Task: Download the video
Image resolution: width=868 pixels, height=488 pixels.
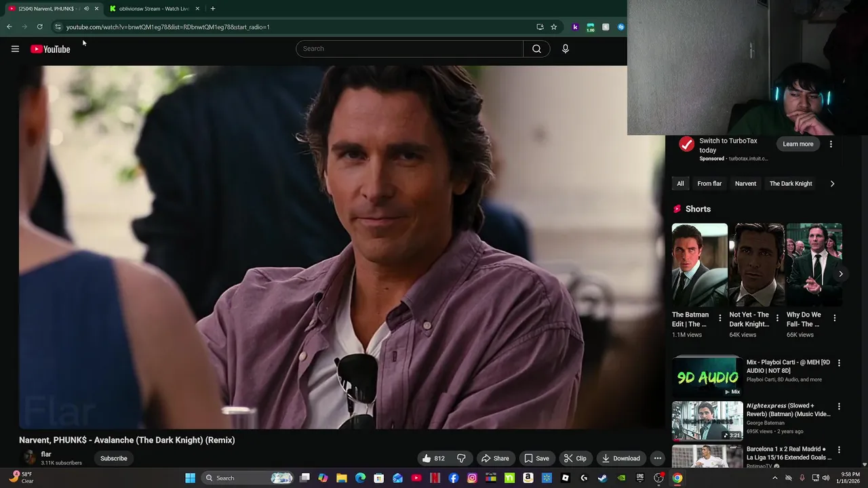Action: (620, 458)
